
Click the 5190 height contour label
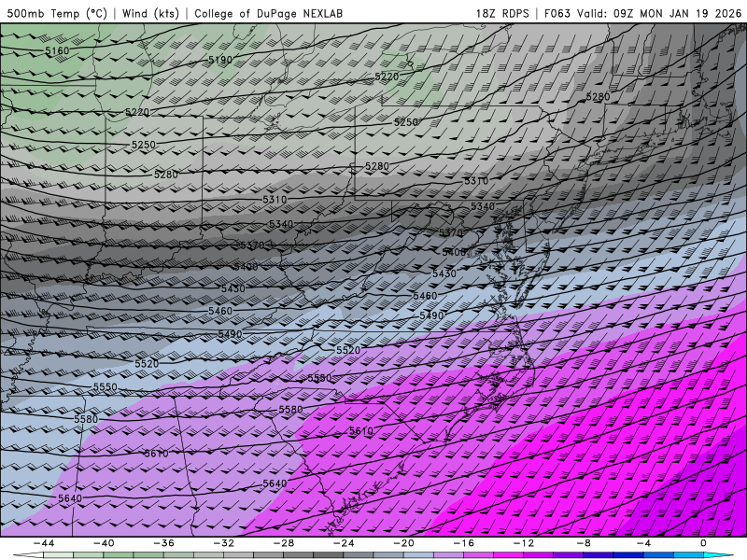[x=220, y=60]
